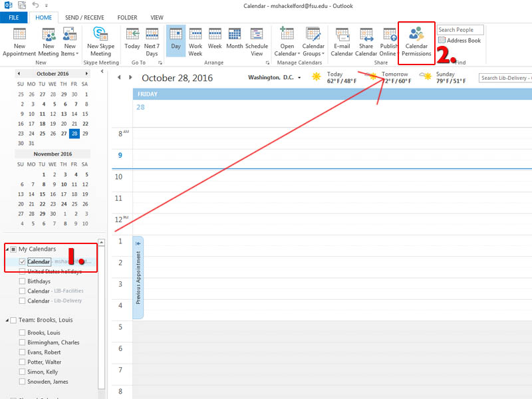532x399 pixels.
Task: Click Share Calendar button
Action: [x=366, y=42]
